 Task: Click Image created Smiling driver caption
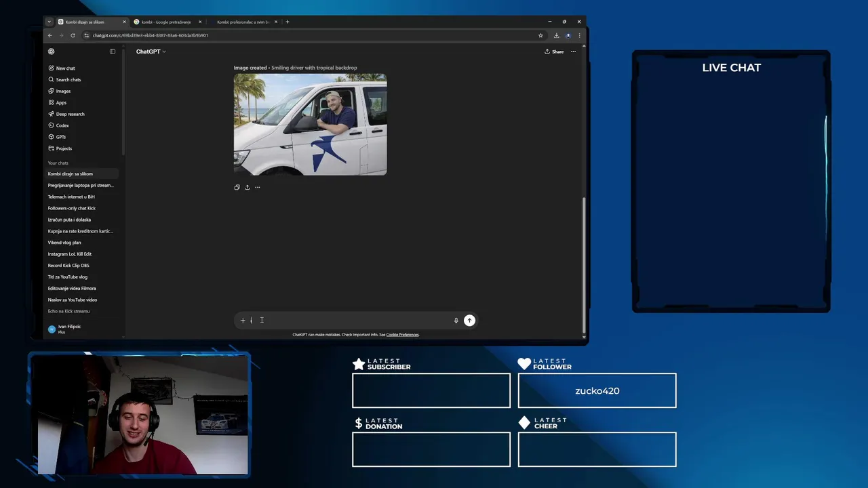pyautogui.click(x=295, y=68)
